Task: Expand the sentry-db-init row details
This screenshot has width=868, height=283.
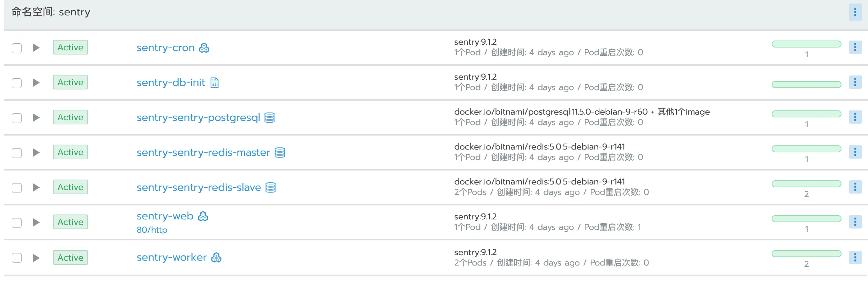Action: pos(36,83)
